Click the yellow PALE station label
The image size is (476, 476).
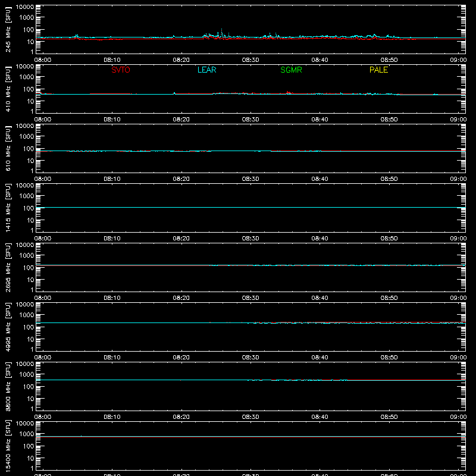[378, 70]
